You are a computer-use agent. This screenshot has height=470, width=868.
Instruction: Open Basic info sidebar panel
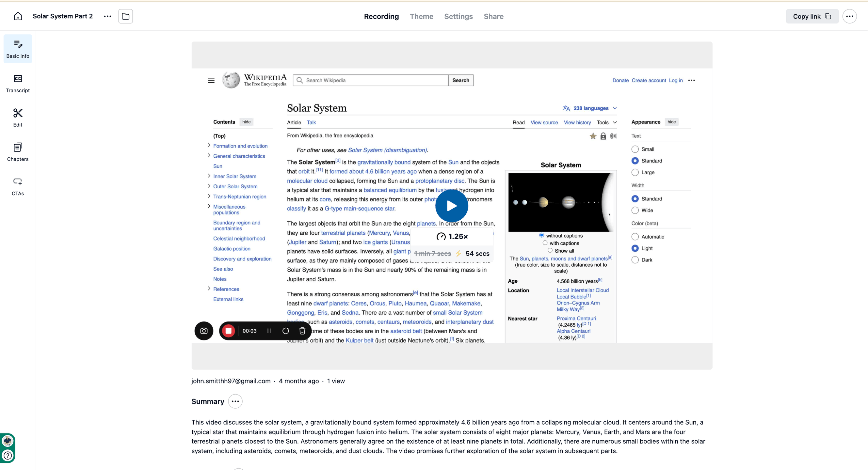pyautogui.click(x=18, y=49)
